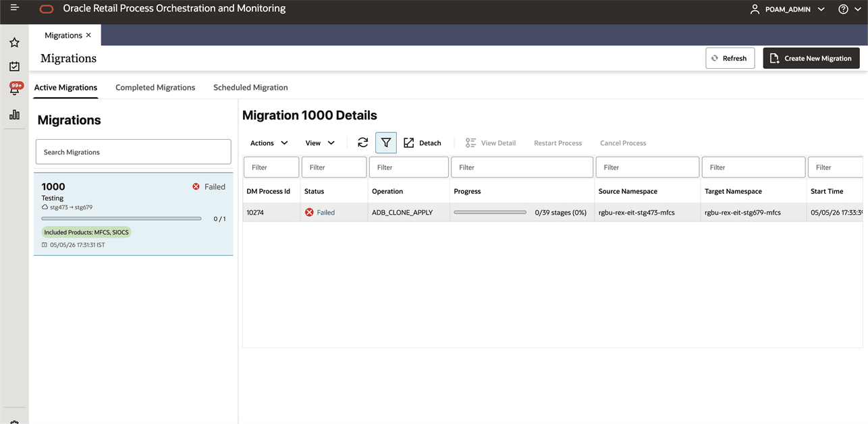This screenshot has height=424, width=868.
Task: Click the Refresh button
Action: 730,58
